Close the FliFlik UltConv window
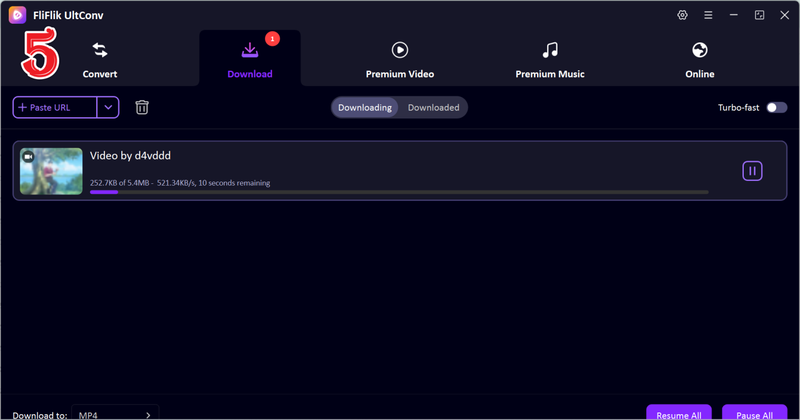Viewport: 800px width, 420px height. (785, 15)
